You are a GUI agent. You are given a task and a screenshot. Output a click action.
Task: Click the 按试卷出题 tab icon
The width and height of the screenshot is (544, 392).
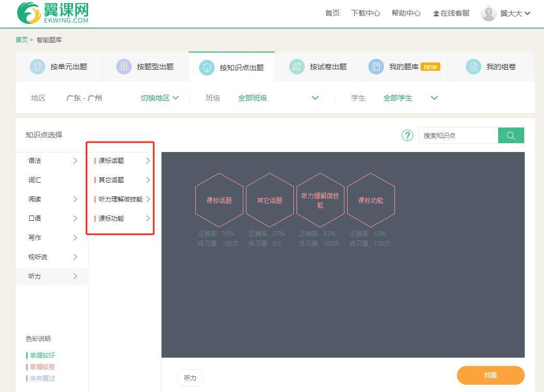coord(297,67)
